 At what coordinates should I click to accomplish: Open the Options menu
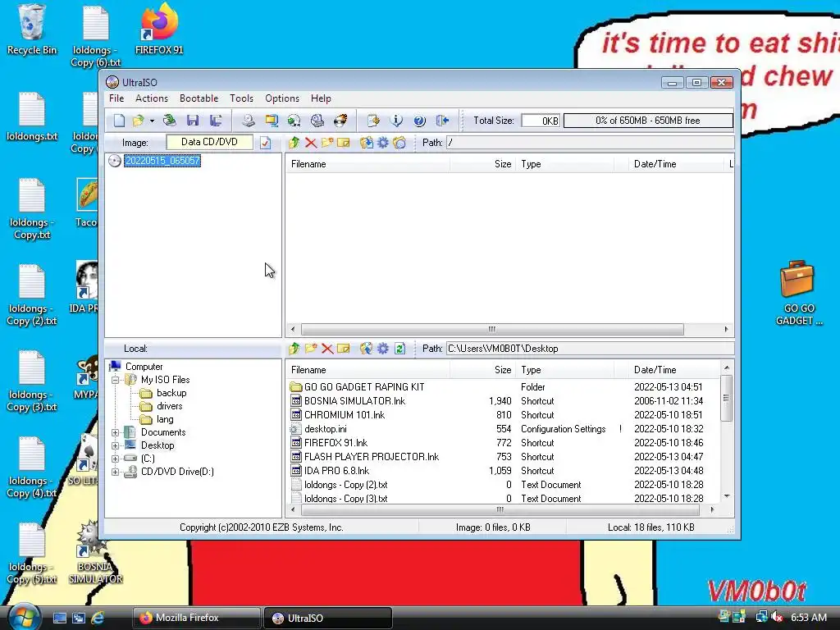[282, 98]
